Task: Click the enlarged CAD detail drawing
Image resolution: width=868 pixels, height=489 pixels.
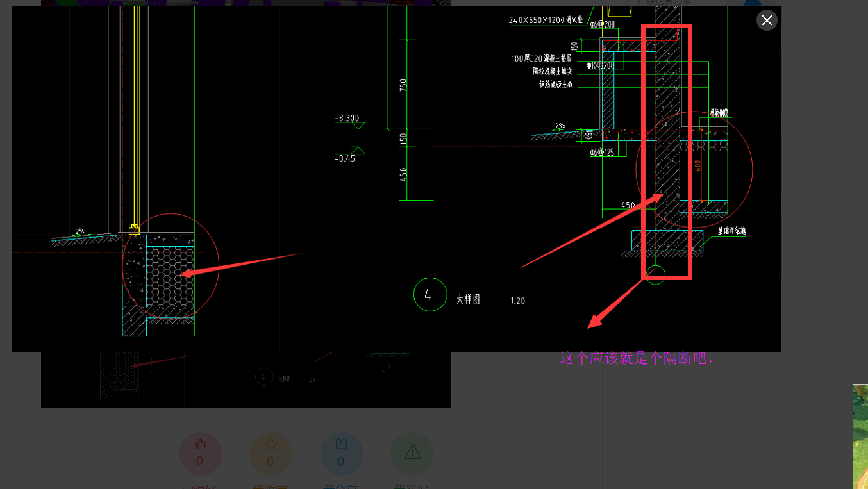Action: pos(396,179)
